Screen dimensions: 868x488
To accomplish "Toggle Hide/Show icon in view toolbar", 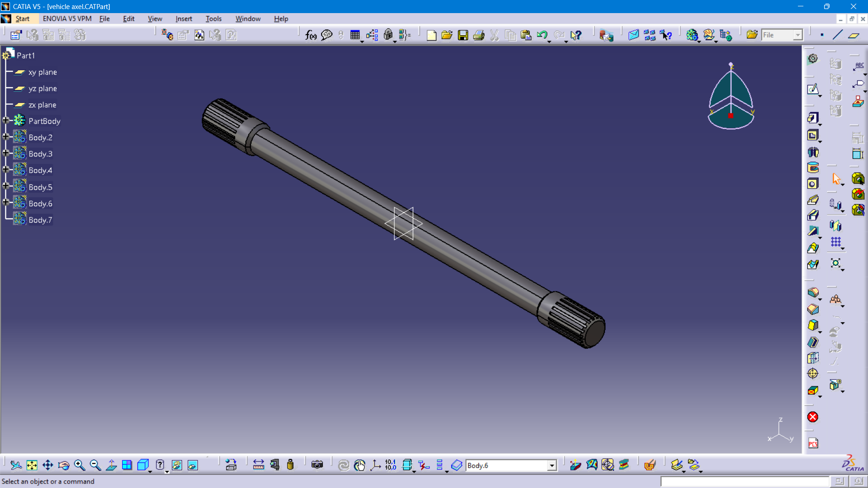I will (x=177, y=465).
